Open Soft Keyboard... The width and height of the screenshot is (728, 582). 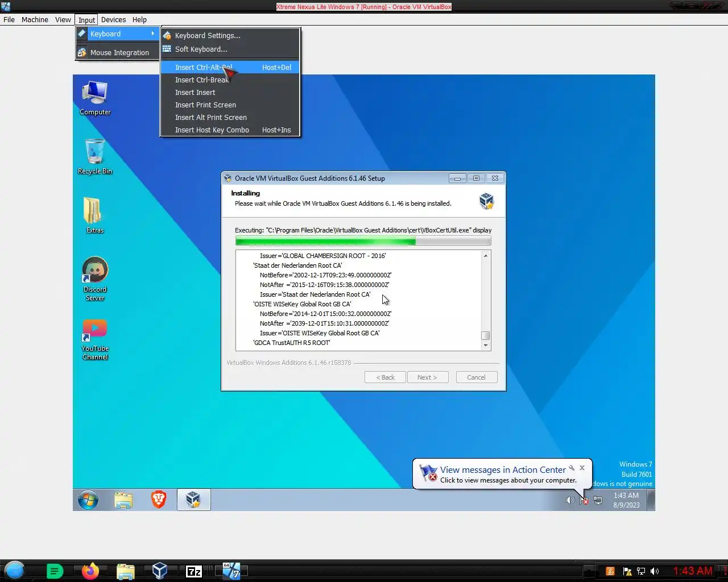(x=230, y=49)
